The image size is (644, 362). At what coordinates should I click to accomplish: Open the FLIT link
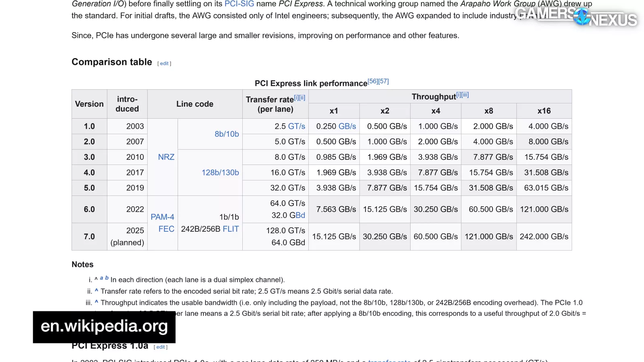pos(231,229)
